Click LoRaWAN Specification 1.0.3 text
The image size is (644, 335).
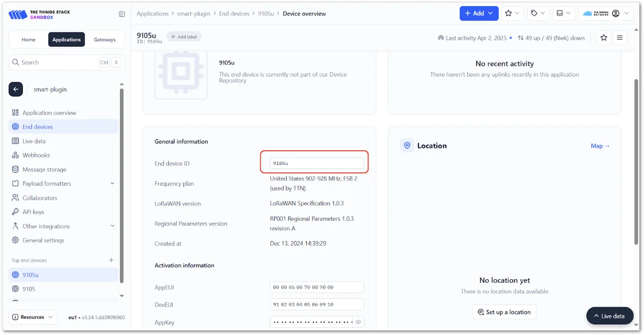coord(307,203)
